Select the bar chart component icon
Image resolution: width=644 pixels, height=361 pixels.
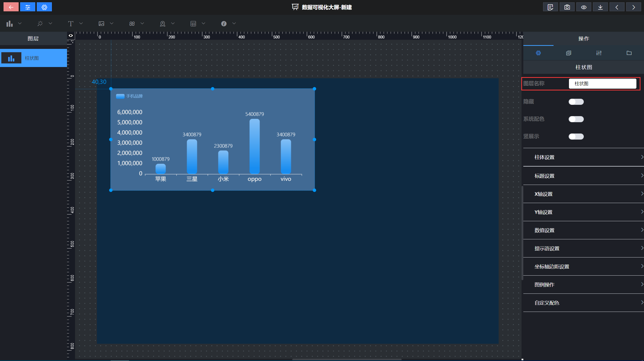[10, 24]
